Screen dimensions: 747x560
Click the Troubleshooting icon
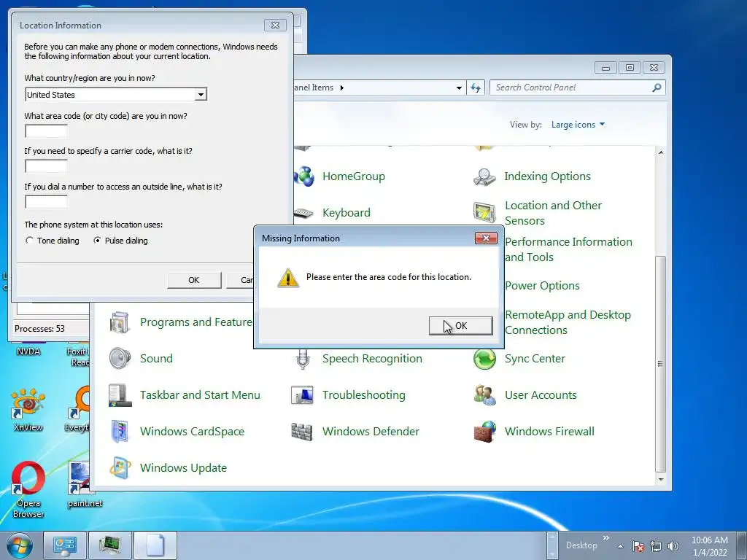coord(302,394)
